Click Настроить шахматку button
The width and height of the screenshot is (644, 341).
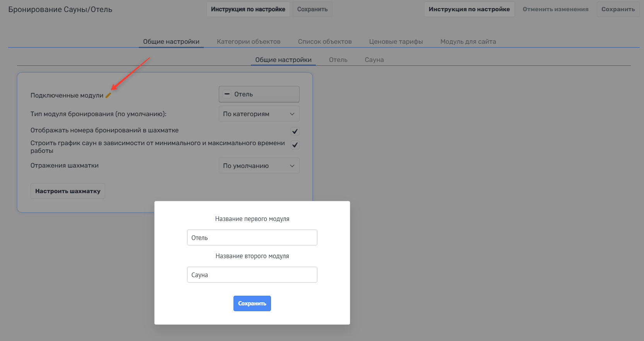click(x=68, y=191)
